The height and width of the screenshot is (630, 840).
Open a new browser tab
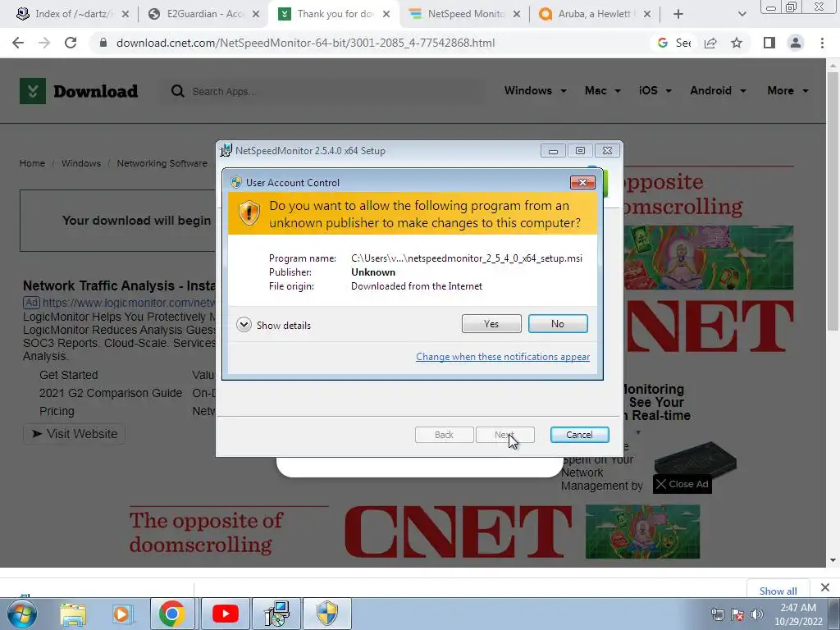678,14
